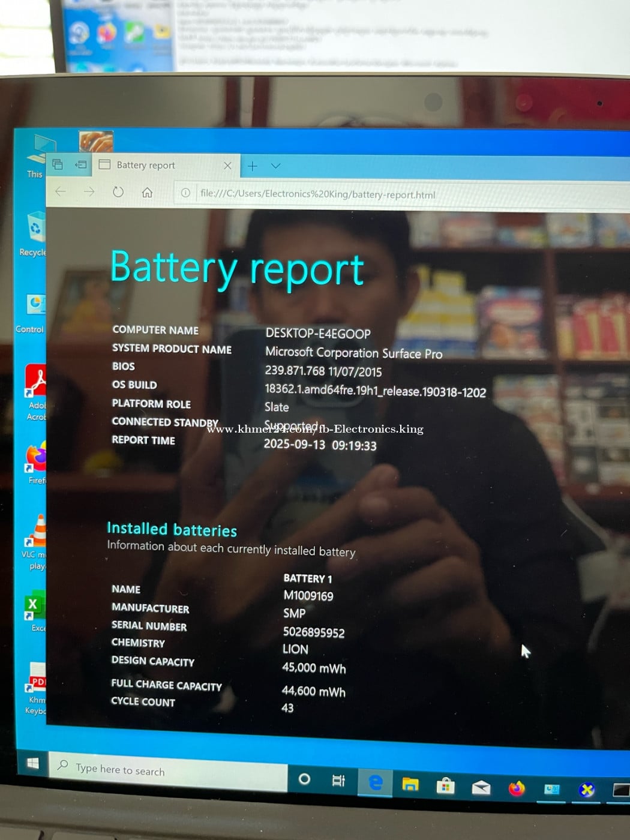Open a new tab with plus button

click(253, 166)
